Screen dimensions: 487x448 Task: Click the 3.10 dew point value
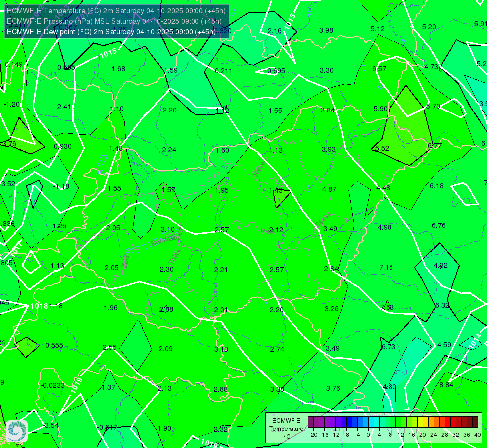pos(168,229)
